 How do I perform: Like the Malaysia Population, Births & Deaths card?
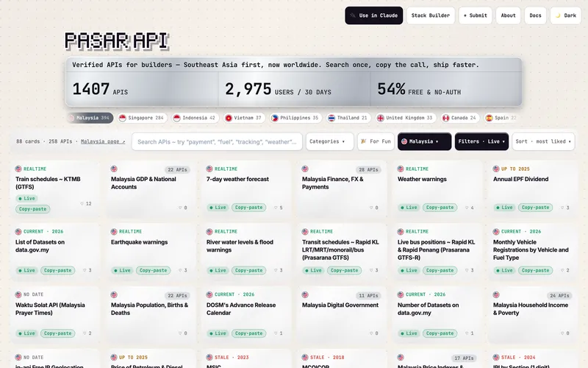[183, 333]
